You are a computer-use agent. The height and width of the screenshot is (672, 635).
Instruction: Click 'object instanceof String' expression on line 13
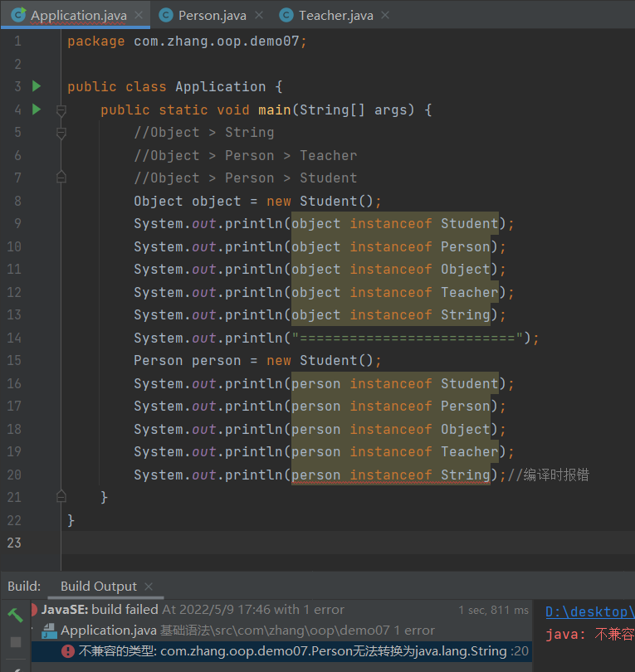click(391, 314)
